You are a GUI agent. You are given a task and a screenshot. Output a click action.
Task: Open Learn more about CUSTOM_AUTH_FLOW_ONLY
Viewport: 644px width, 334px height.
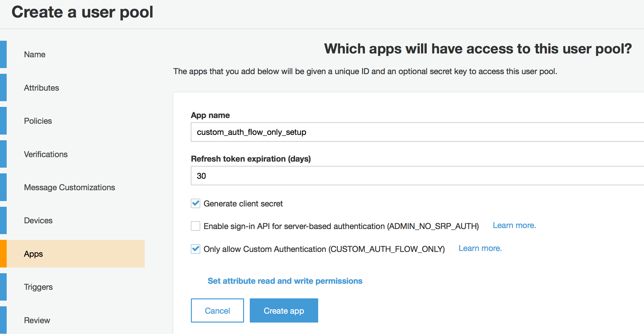tap(480, 248)
